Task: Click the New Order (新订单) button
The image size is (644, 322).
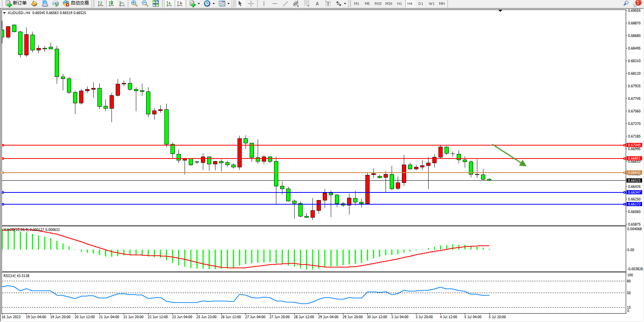Action: [x=16, y=3]
